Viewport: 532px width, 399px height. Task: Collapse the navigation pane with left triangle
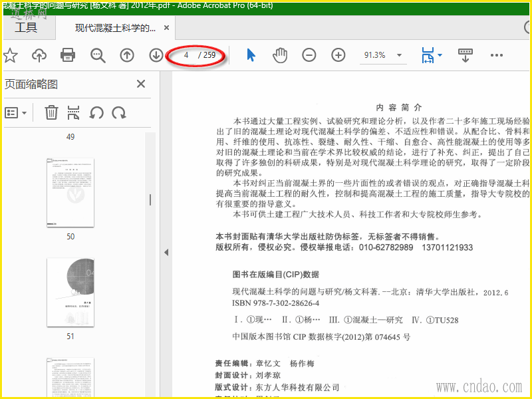point(166,253)
